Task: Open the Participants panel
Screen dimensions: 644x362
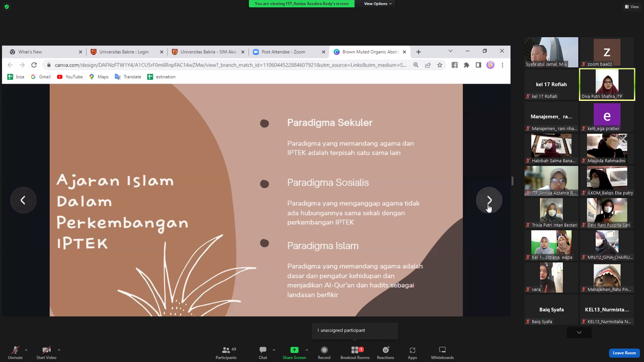Action: (226, 353)
